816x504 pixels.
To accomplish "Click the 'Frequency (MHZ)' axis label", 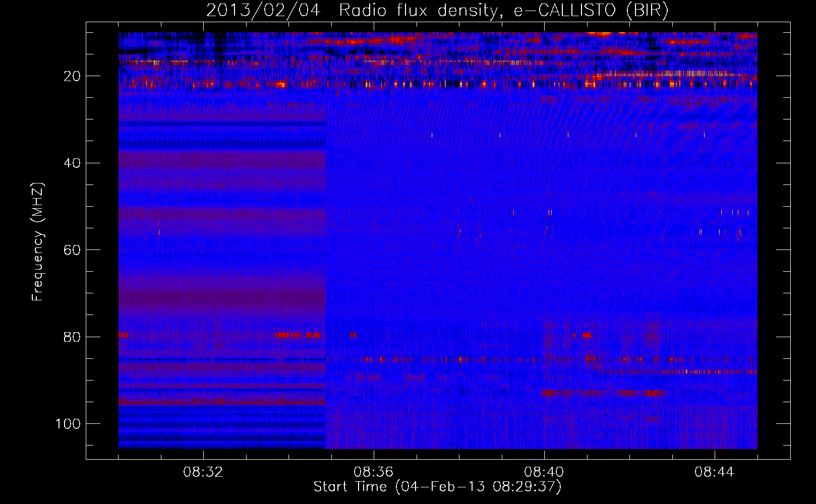I will [x=38, y=241].
